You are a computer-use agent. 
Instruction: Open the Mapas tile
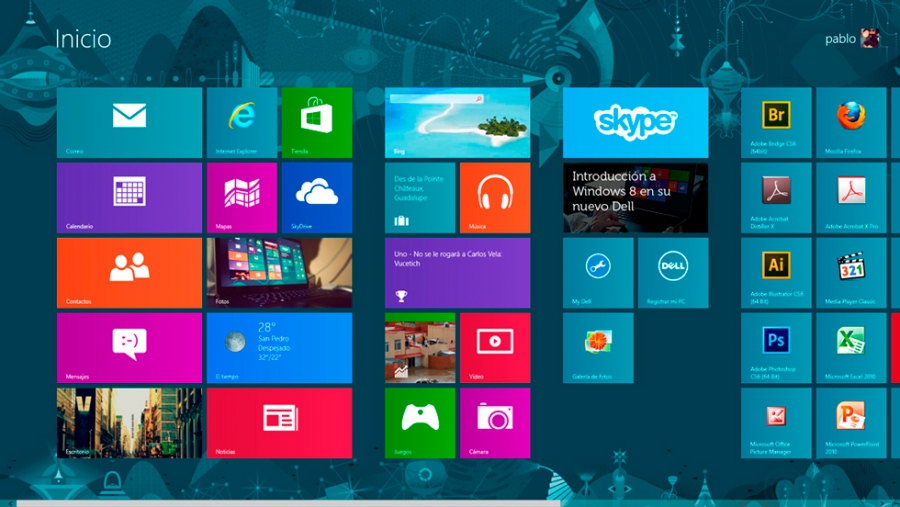[242, 198]
